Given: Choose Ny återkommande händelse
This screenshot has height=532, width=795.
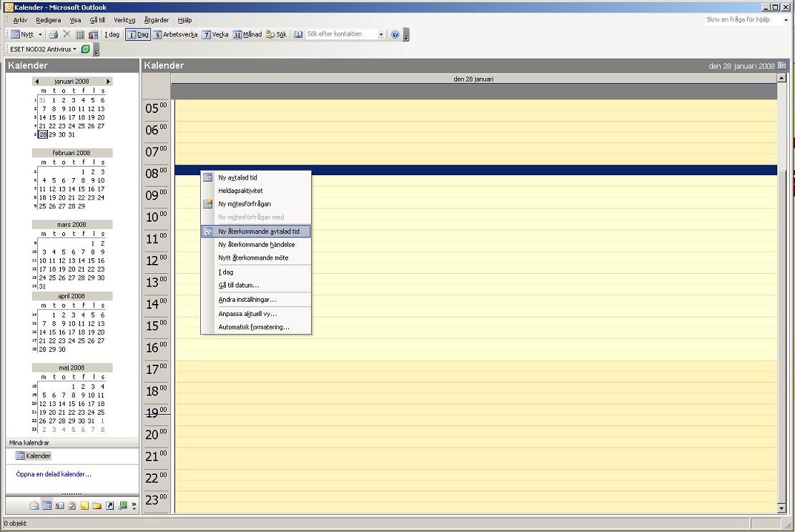Looking at the screenshot, I should (256, 245).
